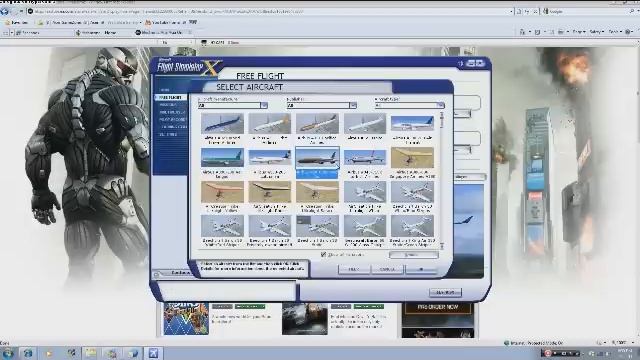640x360 pixels.
Task: Click the browser address bar
Action: coord(270,11)
